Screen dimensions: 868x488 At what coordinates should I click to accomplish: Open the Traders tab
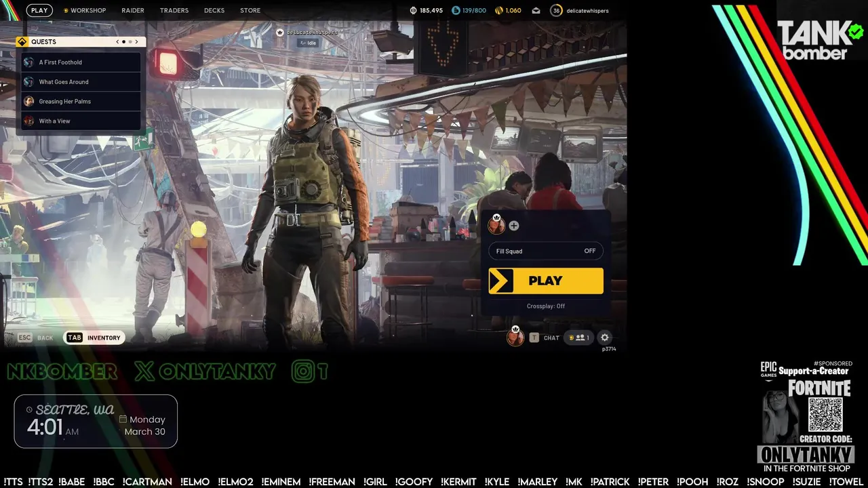174,10
